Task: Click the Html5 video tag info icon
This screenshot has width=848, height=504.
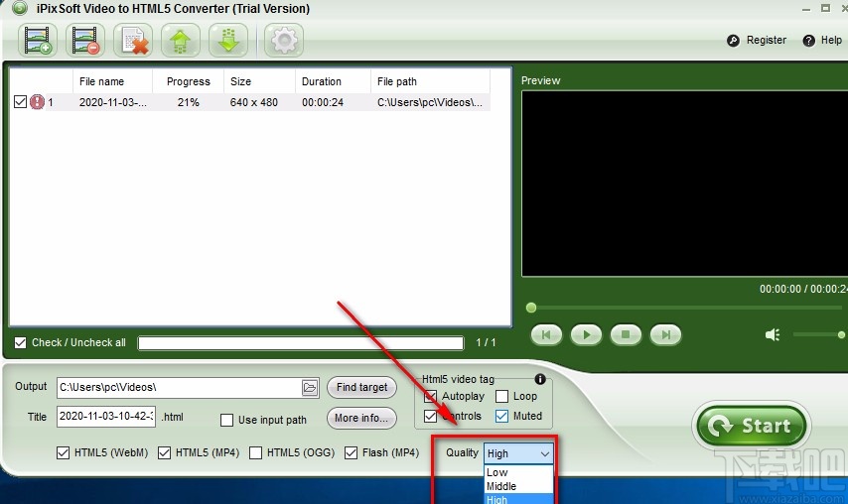Action: (539, 379)
